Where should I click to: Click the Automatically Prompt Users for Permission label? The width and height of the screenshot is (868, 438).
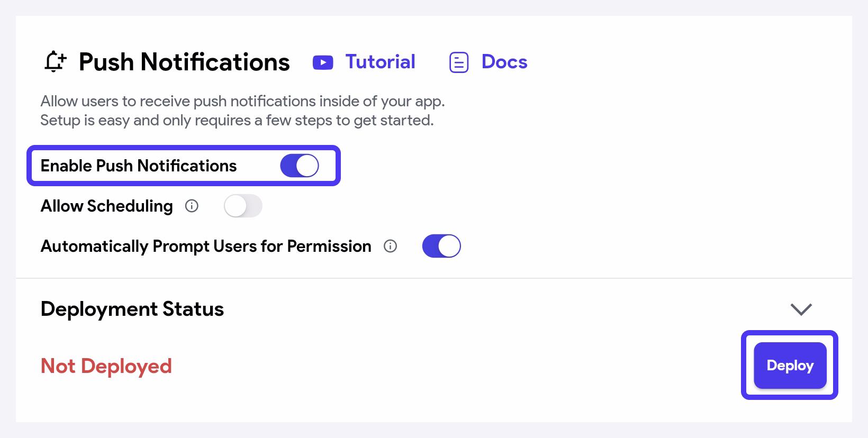206,246
